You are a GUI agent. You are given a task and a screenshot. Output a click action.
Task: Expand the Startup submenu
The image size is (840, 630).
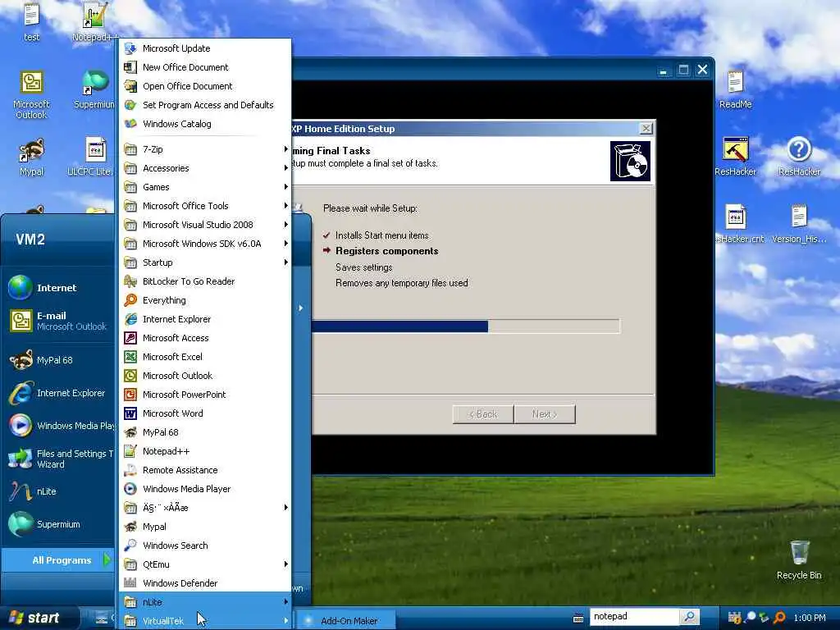205,262
